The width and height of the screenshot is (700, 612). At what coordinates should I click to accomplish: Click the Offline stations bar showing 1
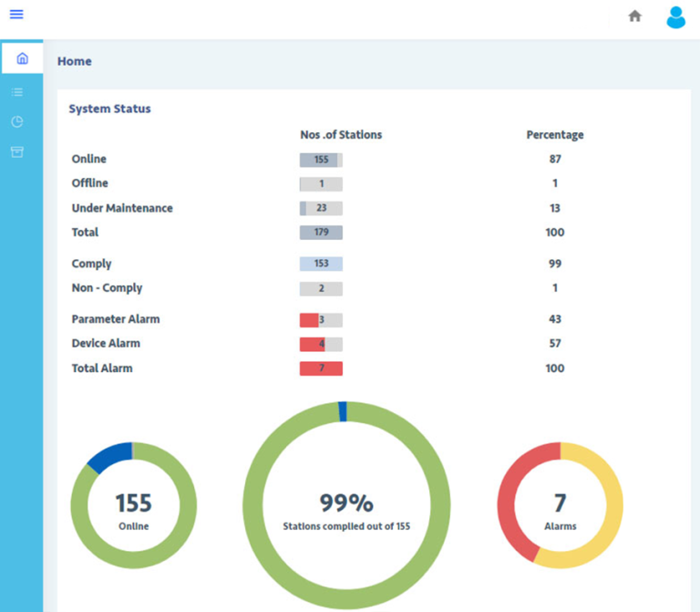coord(321,184)
